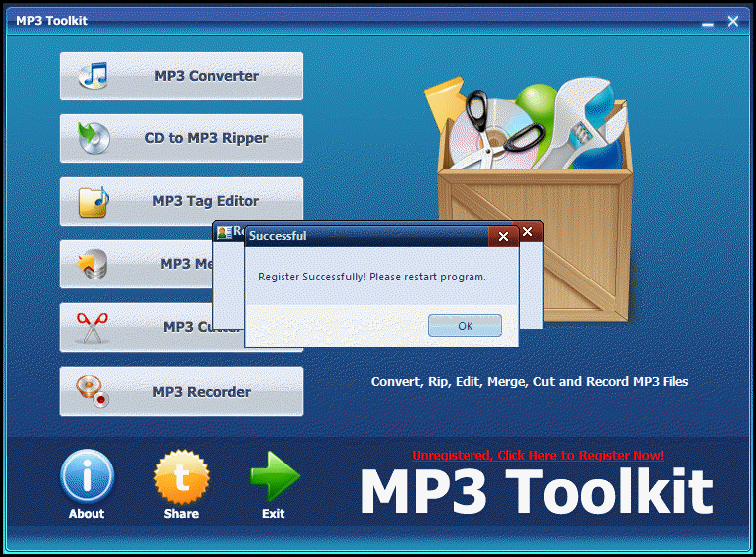Click the red scissors MP3 Cutter icon
The image size is (756, 557).
point(93,328)
